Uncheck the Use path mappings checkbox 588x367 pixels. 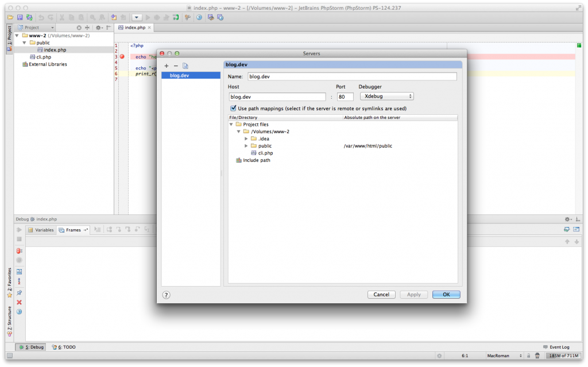pos(233,108)
